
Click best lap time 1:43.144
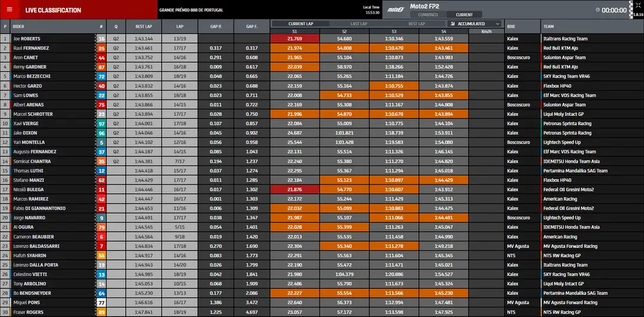click(144, 39)
